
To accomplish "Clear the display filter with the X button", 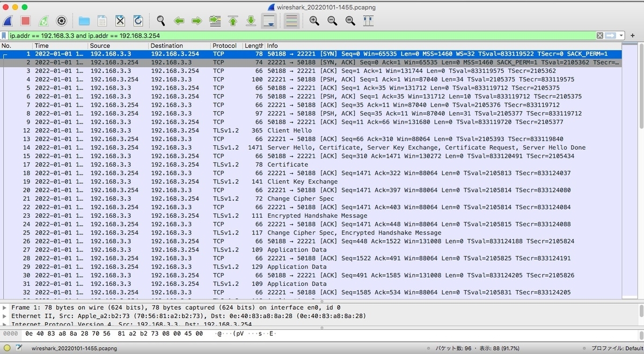I will 599,34.
